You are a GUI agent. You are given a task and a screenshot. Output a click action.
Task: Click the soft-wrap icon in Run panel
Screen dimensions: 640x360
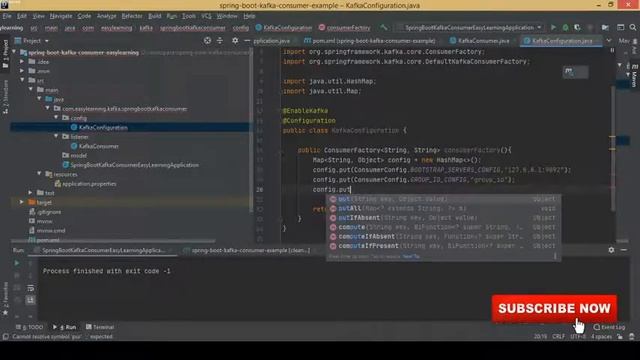point(30,288)
